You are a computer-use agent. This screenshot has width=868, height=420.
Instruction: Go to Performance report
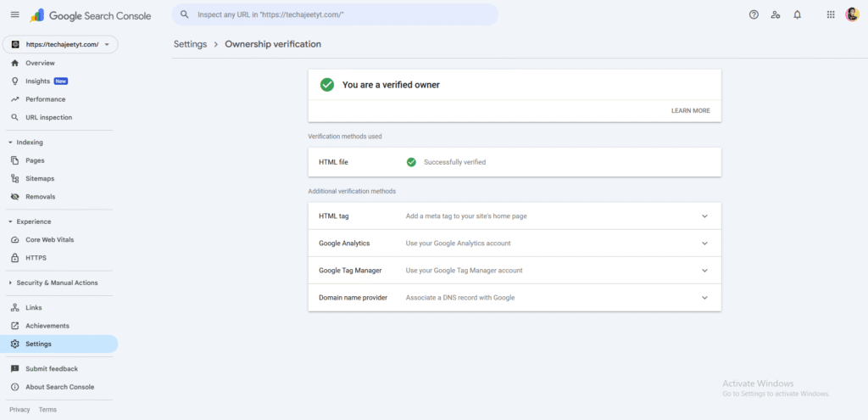click(45, 99)
